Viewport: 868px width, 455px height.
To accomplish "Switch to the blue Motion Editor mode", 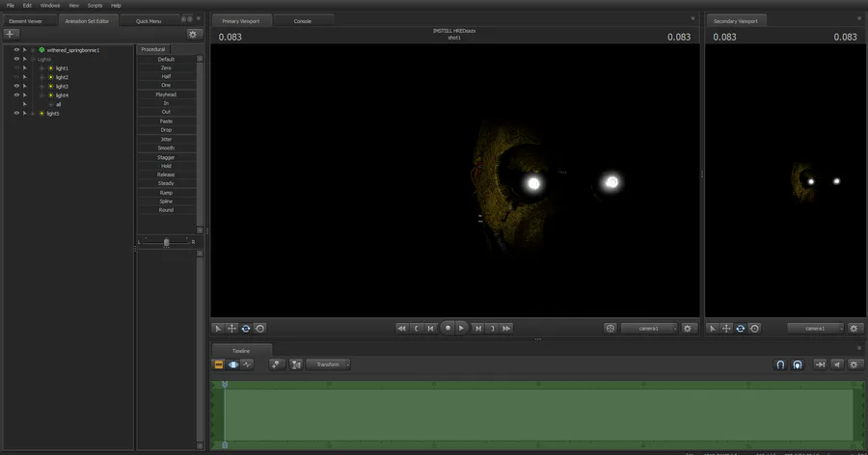I will tap(233, 364).
